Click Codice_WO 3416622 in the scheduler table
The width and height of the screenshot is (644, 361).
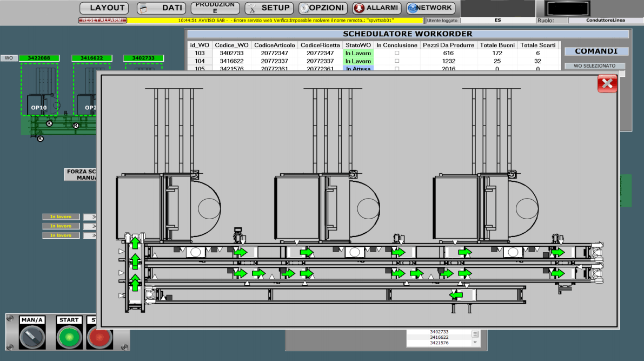(x=231, y=61)
